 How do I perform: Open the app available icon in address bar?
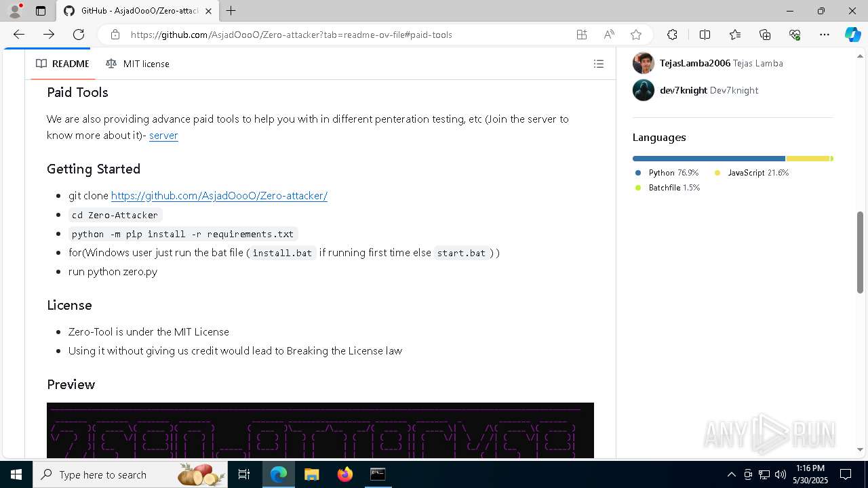pos(582,35)
